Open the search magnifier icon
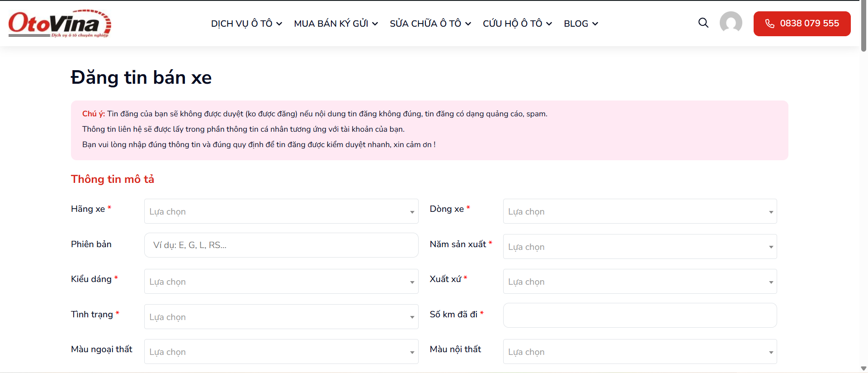This screenshot has height=373, width=868. [703, 23]
